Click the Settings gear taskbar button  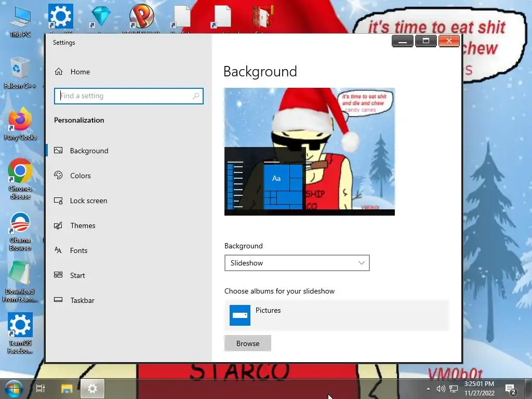pos(92,389)
